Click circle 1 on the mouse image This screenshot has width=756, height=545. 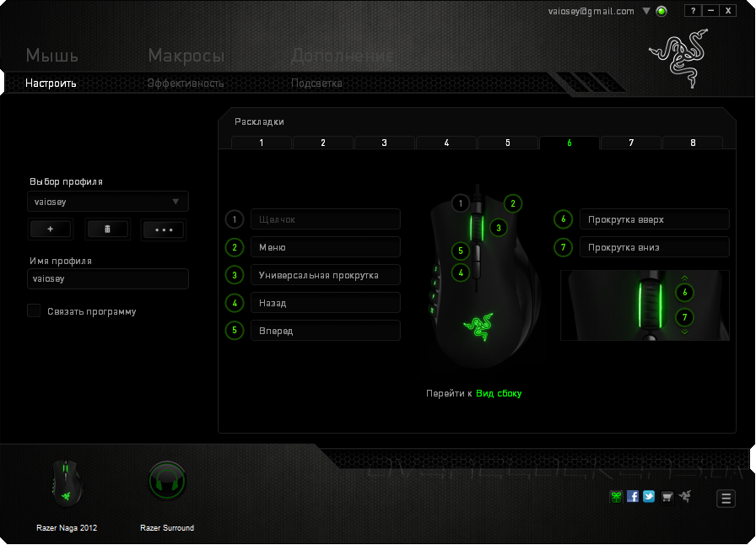coord(461,203)
